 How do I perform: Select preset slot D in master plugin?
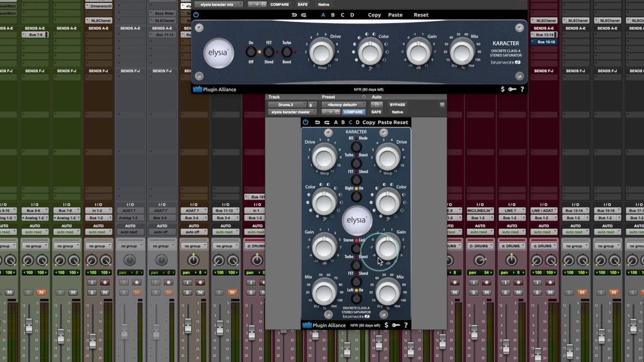(x=358, y=122)
